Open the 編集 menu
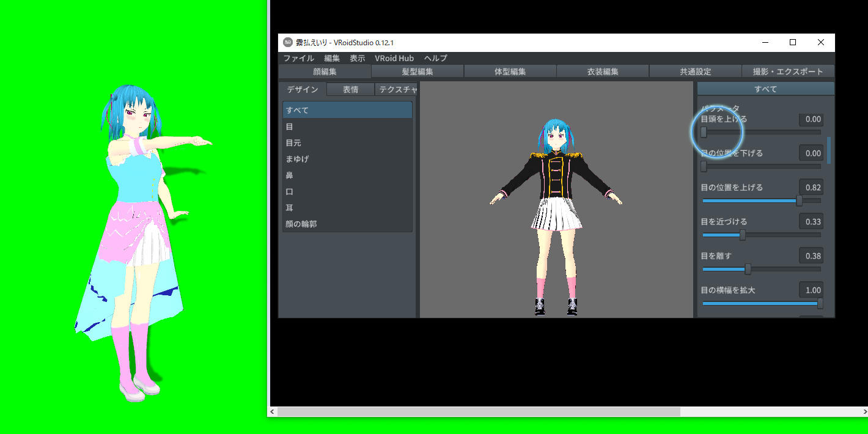The height and width of the screenshot is (434, 868). (332, 58)
